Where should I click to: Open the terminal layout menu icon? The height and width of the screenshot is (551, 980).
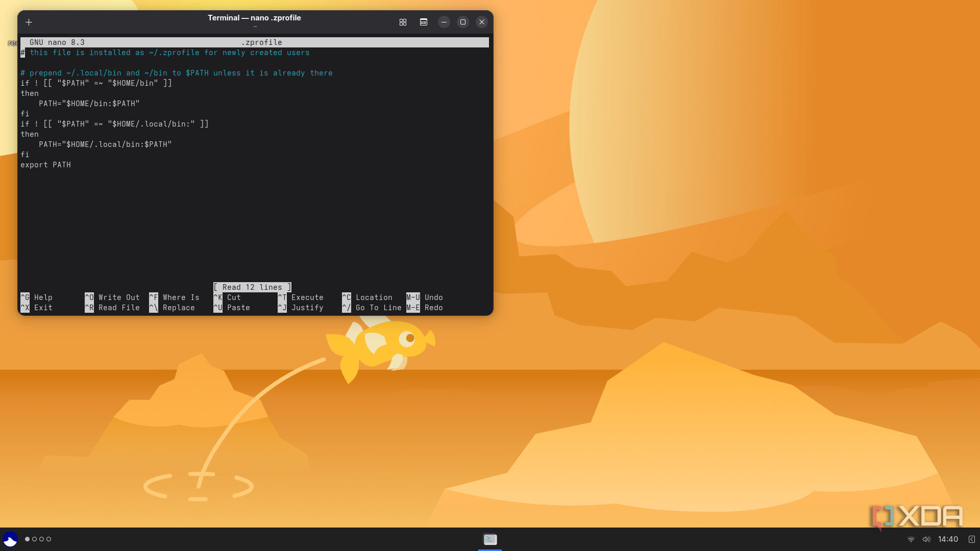click(x=423, y=22)
